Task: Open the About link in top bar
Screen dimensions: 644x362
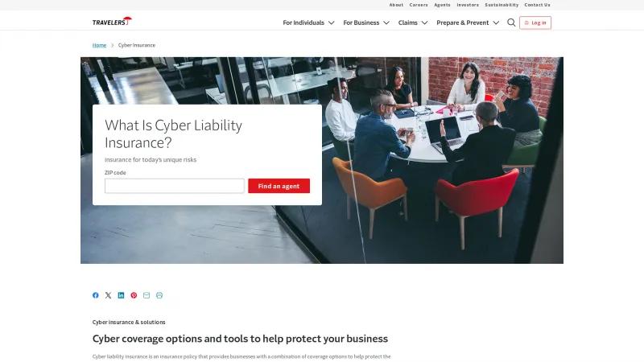Action: click(396, 5)
